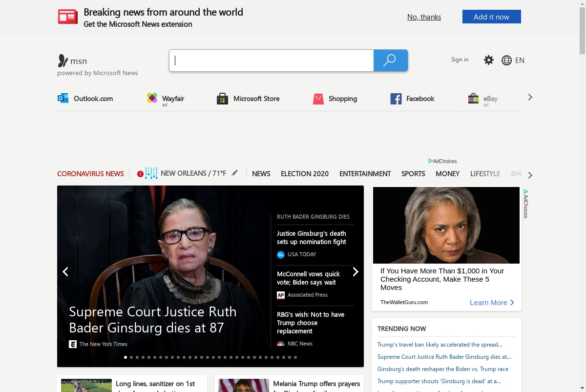Image resolution: width=586 pixels, height=392 pixels.
Task: Click the Learn More chevron arrow
Action: coord(512,303)
